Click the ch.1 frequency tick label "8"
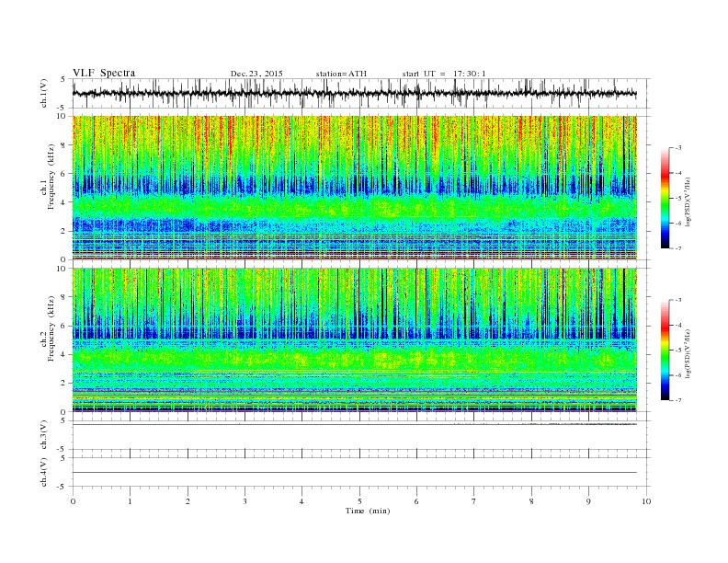 click(63, 145)
